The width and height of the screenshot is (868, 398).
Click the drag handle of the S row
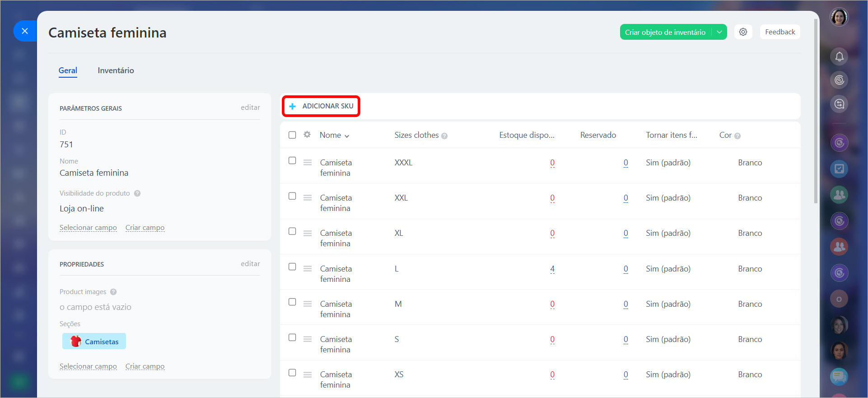[308, 339]
